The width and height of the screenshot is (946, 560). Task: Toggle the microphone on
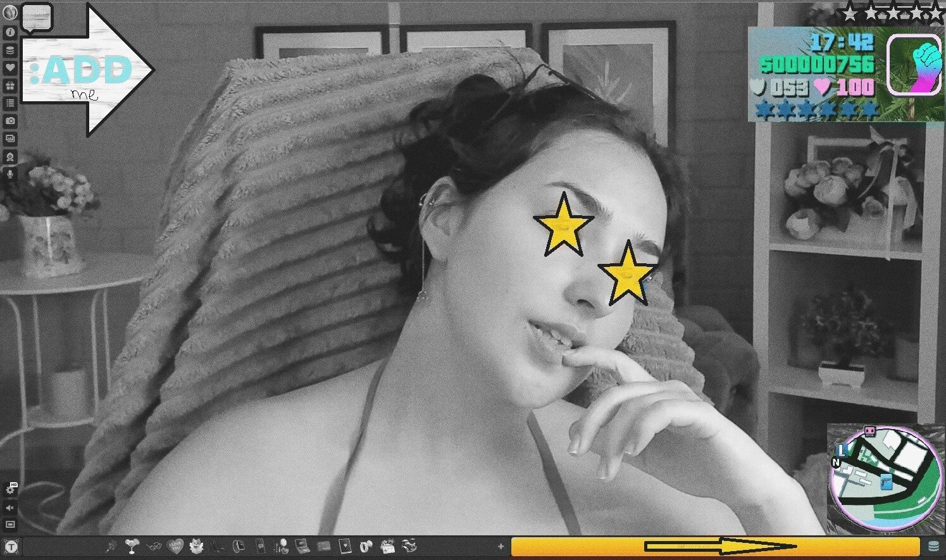pos(10,173)
